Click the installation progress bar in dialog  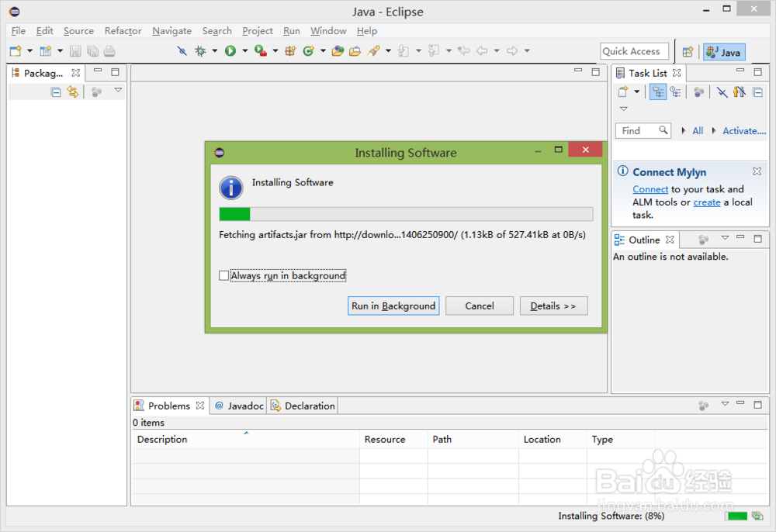[406, 213]
